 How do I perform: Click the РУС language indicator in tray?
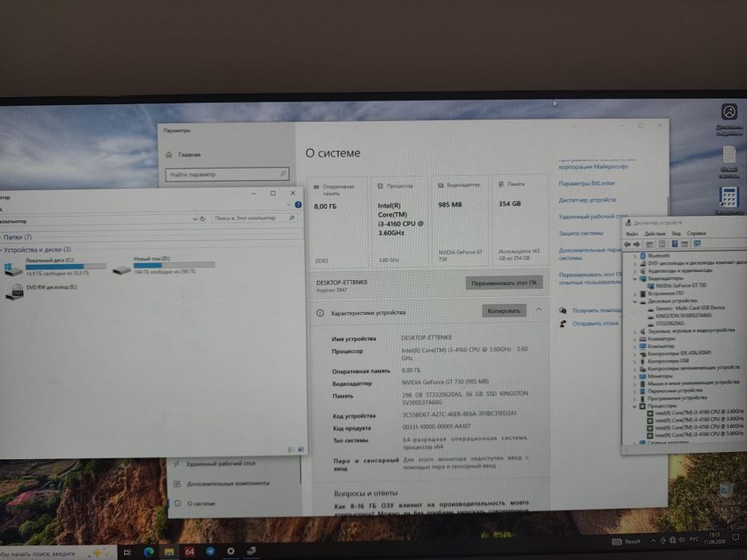pos(693,539)
